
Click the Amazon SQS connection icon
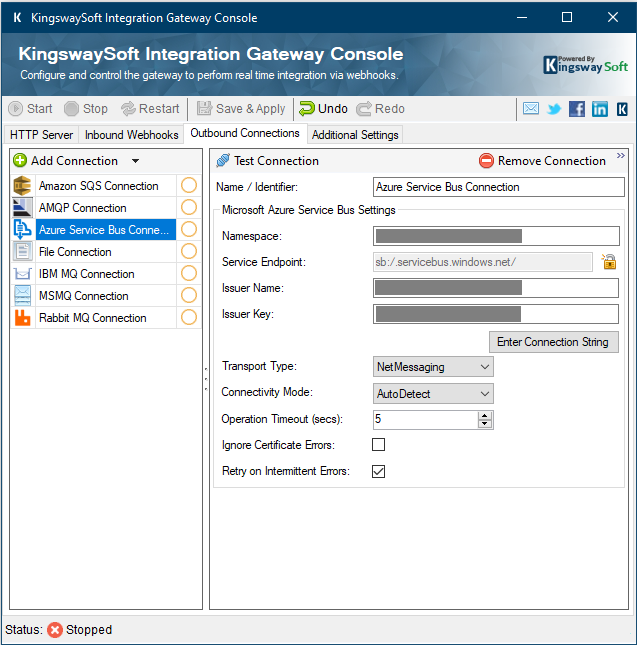(22, 186)
